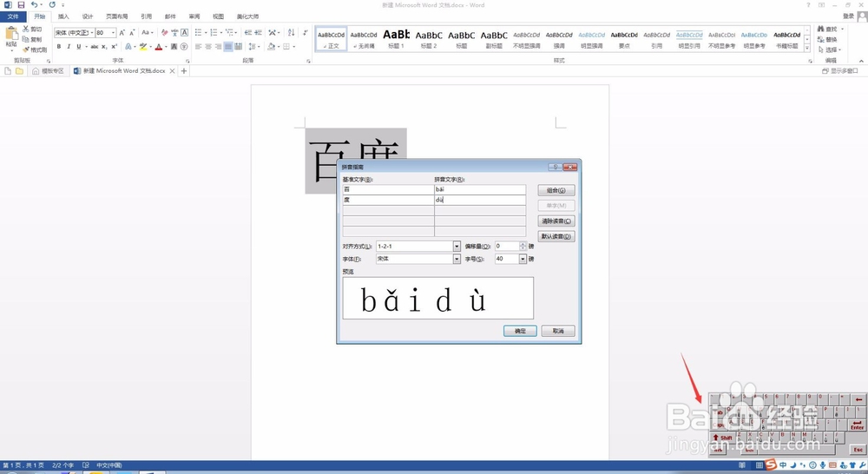Select the Format Painter (格式刷) icon
The width and height of the screenshot is (868, 474).
[26, 49]
